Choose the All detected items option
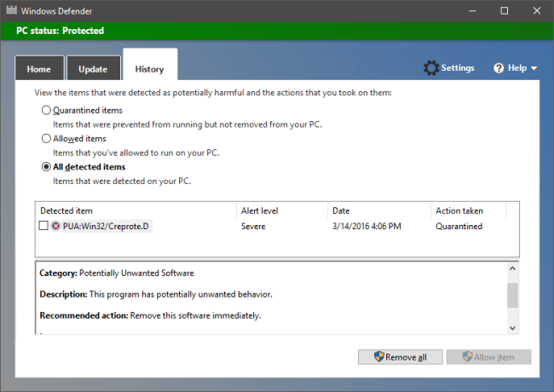The height and width of the screenshot is (392, 554). [46, 166]
